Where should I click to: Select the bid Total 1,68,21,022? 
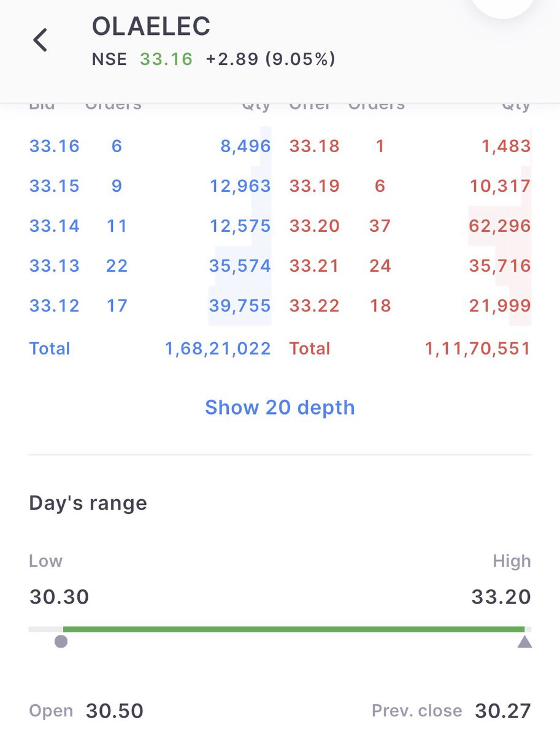point(217,348)
